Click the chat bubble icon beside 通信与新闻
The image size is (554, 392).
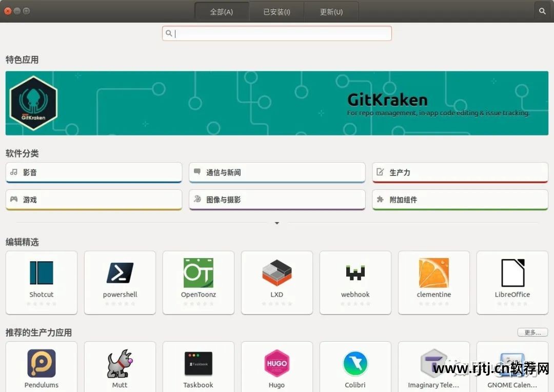[197, 172]
